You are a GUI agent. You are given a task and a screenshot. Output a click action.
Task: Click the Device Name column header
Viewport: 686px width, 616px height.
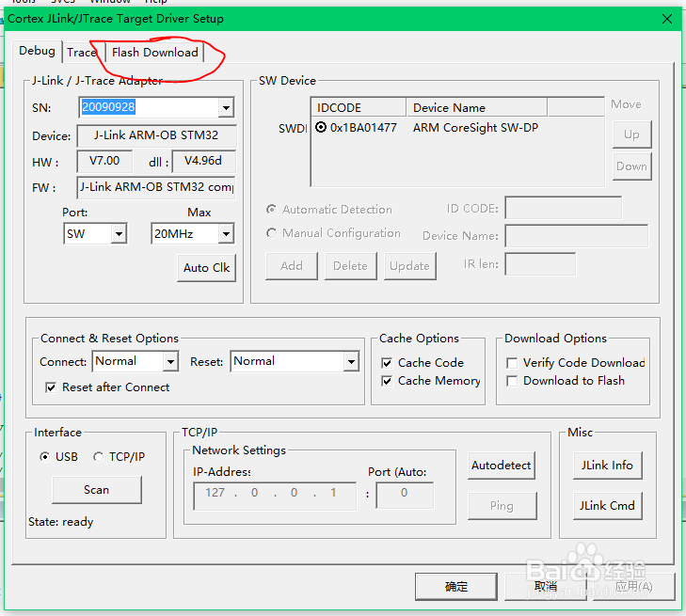click(477, 107)
